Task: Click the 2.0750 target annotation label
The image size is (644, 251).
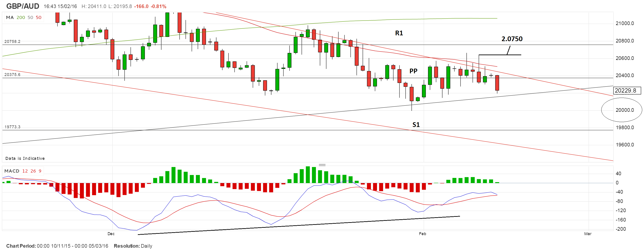Action: [x=512, y=39]
